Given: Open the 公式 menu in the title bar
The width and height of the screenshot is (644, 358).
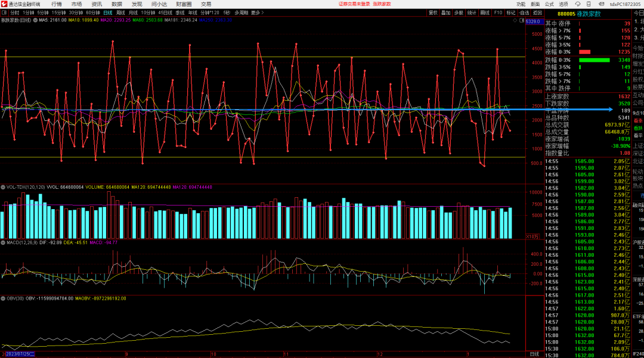Looking at the screenshot, I should coord(549,4).
